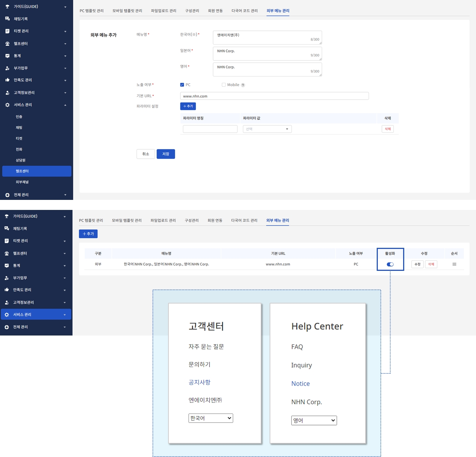Open the 영어 language dropdown in Help Center preview
The height and width of the screenshot is (457, 476).
[314, 420]
